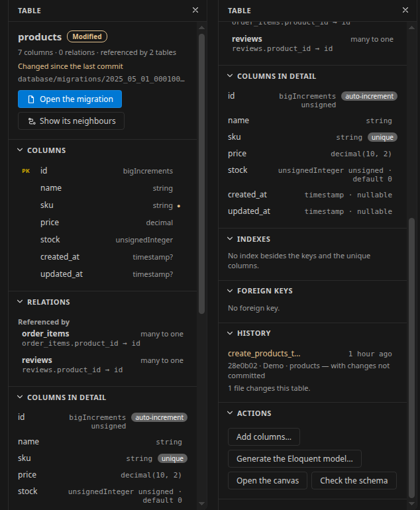
Task: Close the left TABLE panel
Action: coord(195,10)
